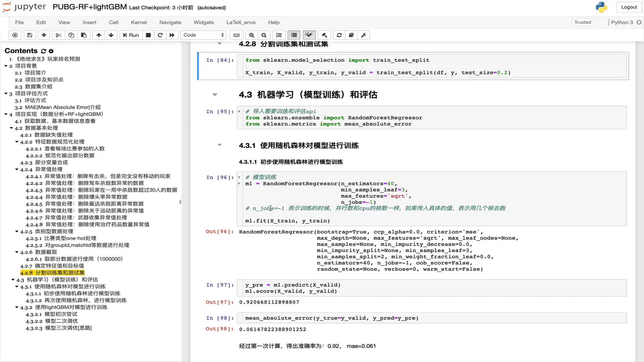Click the book toolbar icon

tap(351, 35)
